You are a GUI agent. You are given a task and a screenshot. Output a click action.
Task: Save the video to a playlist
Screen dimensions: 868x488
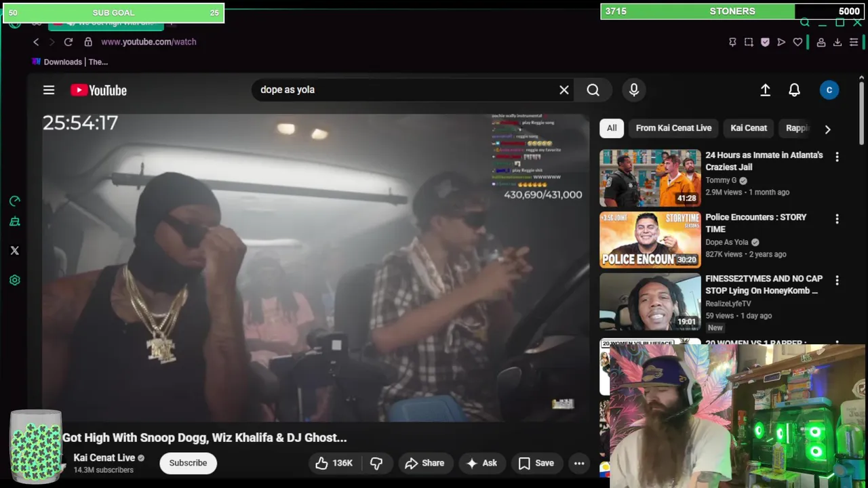[536, 463]
